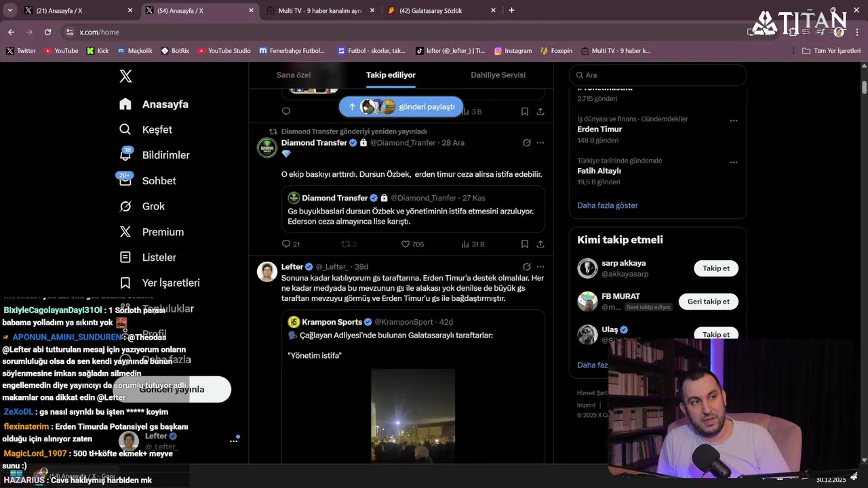Switch to the Multi TV browser tab
Image resolution: width=868 pixels, height=488 pixels.
click(x=320, y=11)
